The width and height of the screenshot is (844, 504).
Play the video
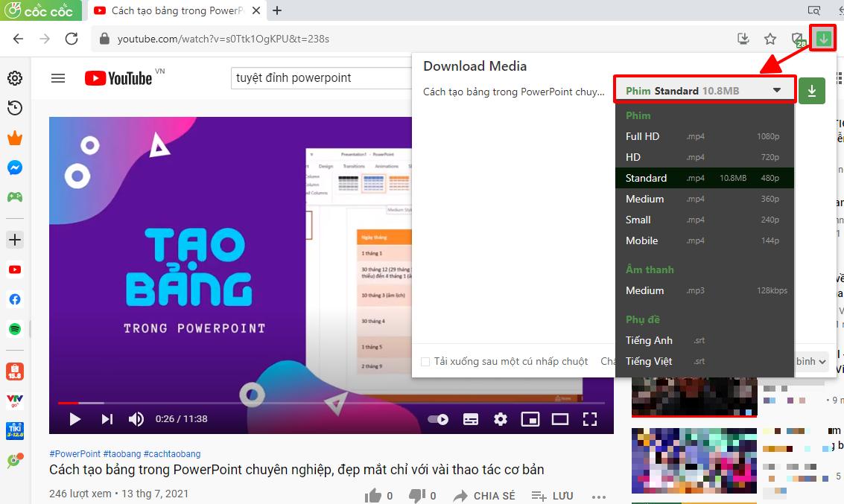[x=74, y=419]
